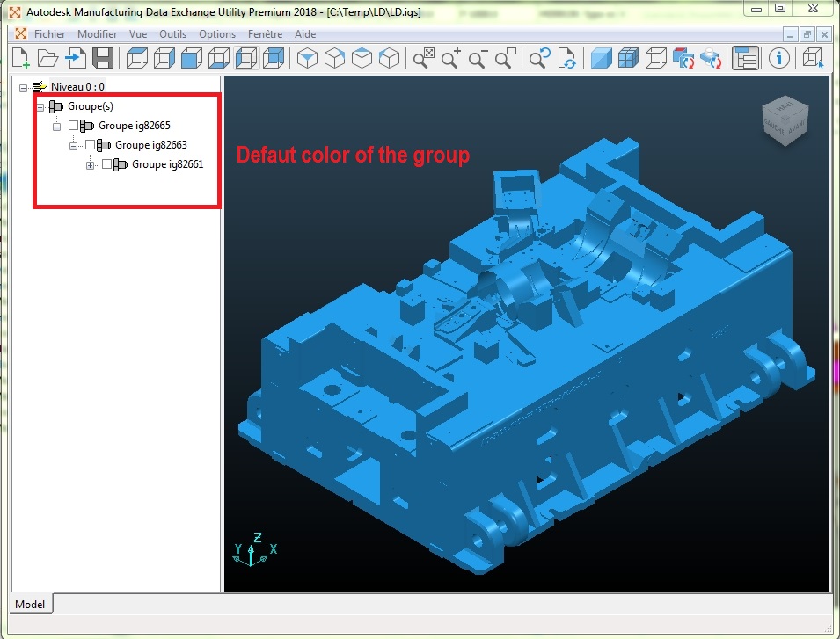Save the model using the disk icon
The height and width of the screenshot is (639, 840).
coord(104,58)
